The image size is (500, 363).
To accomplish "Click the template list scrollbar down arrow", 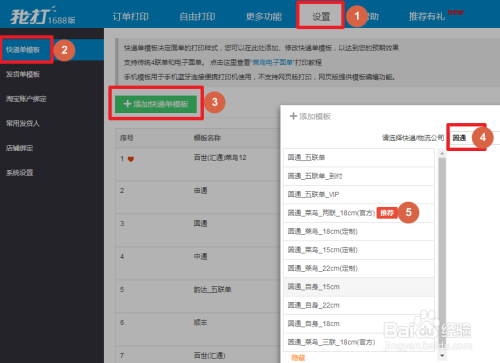I will (442, 356).
